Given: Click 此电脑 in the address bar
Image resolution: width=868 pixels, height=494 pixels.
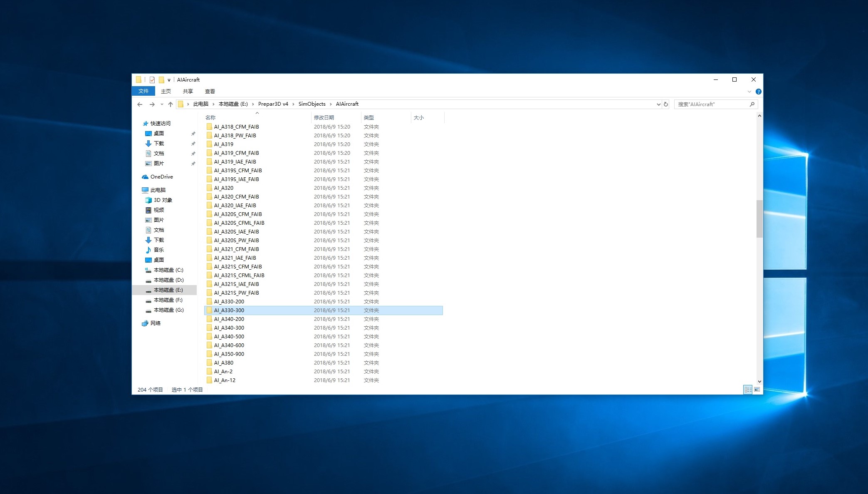Looking at the screenshot, I should point(201,104).
